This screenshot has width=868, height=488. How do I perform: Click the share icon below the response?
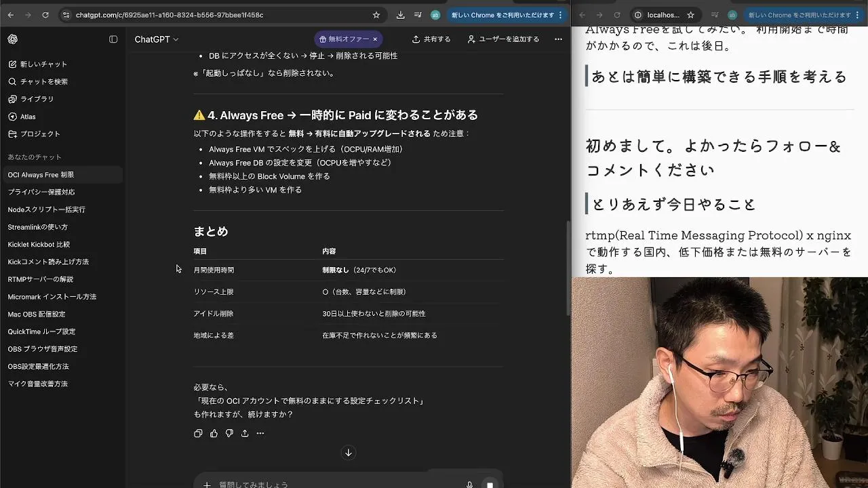coord(245,433)
